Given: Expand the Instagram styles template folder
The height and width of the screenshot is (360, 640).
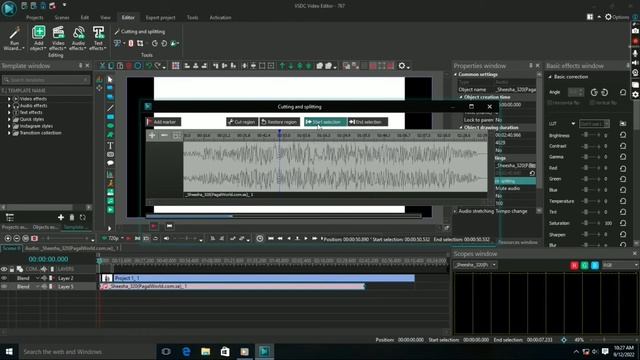Looking at the screenshot, I should tap(9, 126).
